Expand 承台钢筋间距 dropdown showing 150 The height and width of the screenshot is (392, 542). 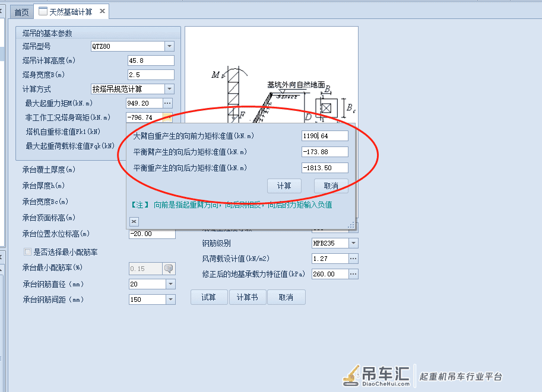click(171, 299)
